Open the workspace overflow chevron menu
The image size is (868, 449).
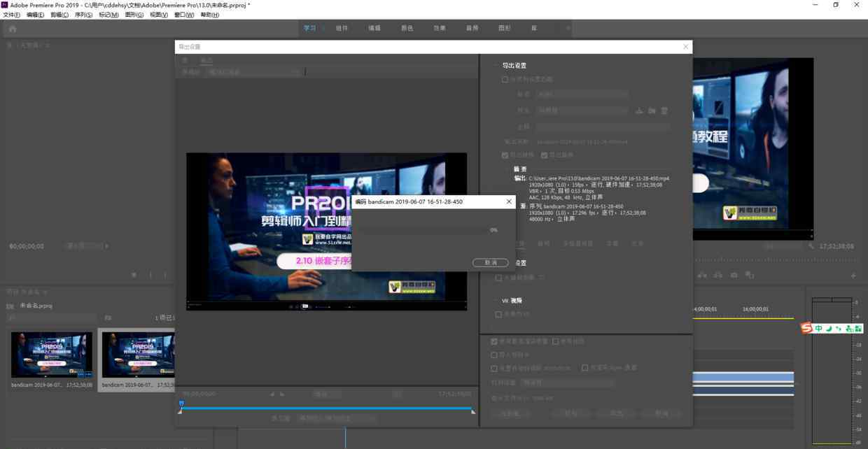point(568,28)
